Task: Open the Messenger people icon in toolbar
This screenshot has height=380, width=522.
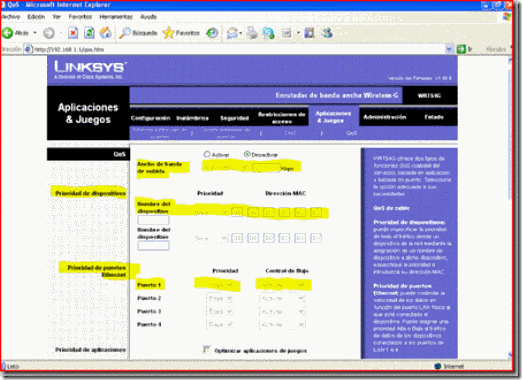Action: 327,33
